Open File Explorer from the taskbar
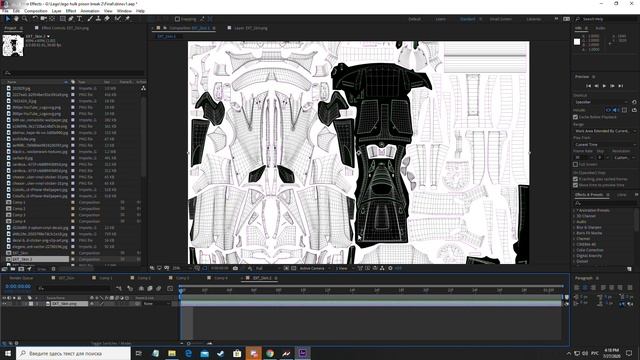This screenshot has height=360, width=640. (x=172, y=353)
